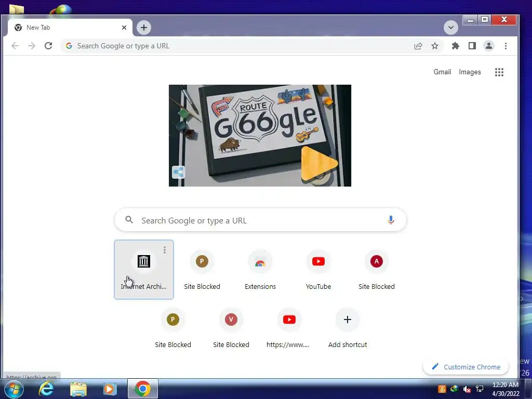Click Chrome taskbar button
This screenshot has width=532, height=399.
[x=143, y=389]
